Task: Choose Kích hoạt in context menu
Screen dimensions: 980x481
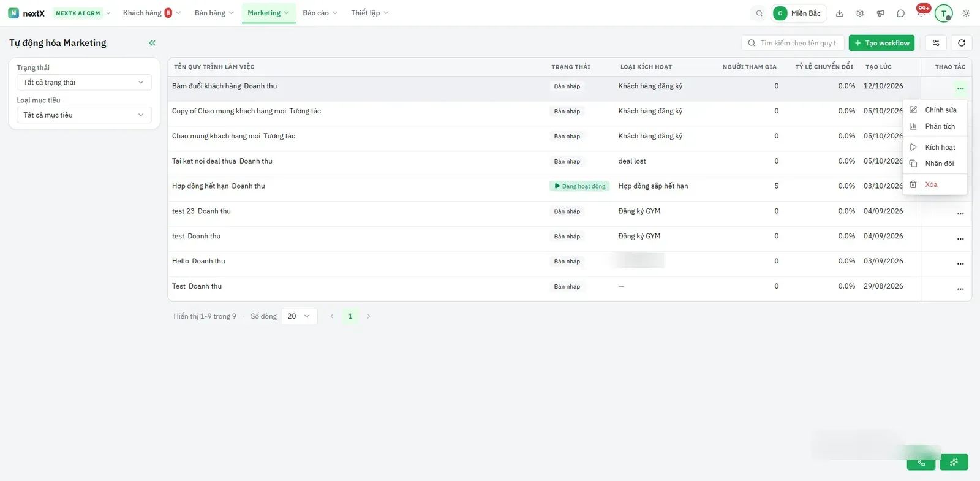Action: tap(935, 147)
